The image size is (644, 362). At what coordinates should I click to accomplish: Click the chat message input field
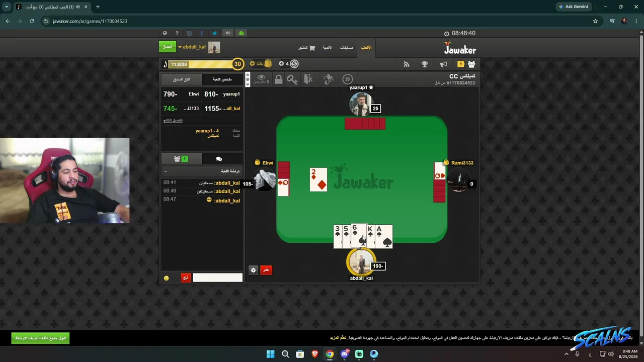pyautogui.click(x=217, y=278)
